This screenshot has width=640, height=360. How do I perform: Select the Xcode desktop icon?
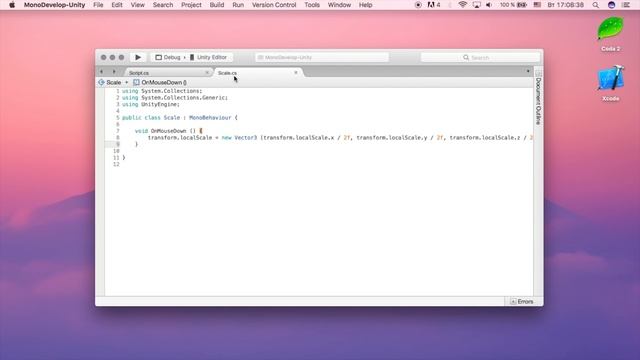pyautogui.click(x=611, y=83)
